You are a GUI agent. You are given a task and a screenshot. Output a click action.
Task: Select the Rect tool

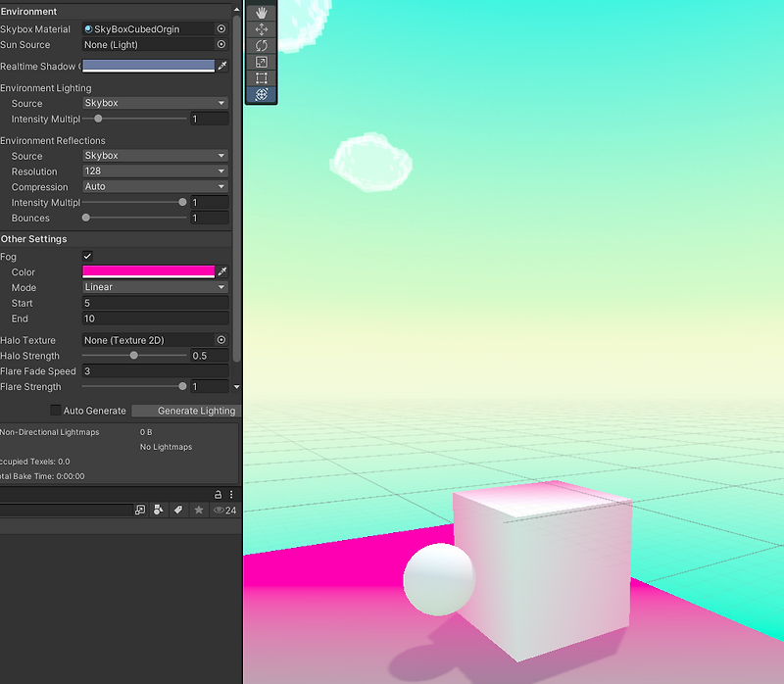260,78
